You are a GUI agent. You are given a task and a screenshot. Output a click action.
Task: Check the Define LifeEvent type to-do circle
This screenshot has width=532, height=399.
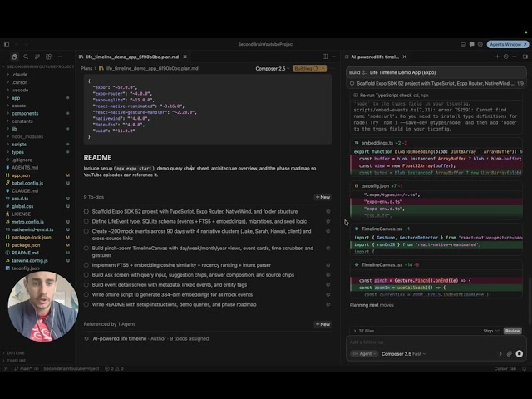point(86,221)
